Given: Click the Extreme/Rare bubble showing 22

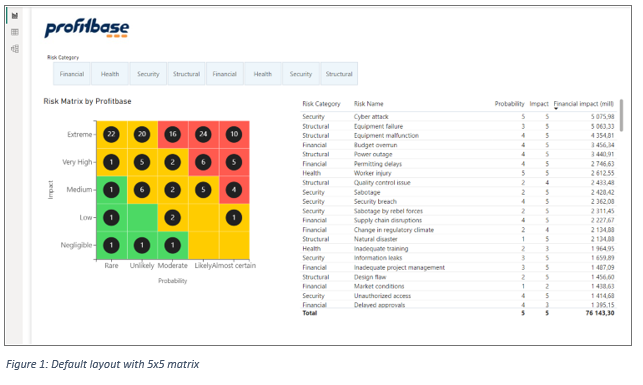Looking at the screenshot, I should [x=111, y=134].
